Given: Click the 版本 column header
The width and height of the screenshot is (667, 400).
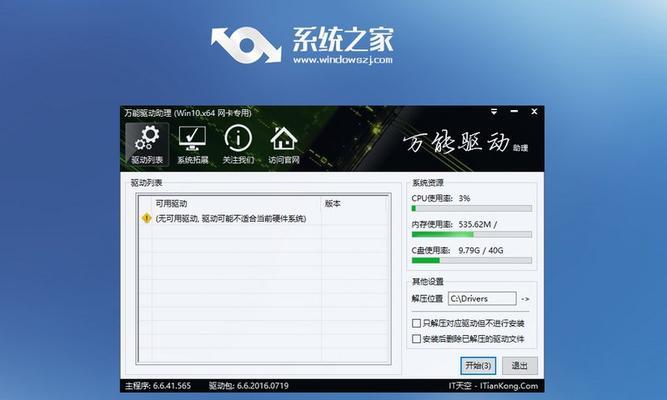Looking at the screenshot, I should [x=354, y=204].
